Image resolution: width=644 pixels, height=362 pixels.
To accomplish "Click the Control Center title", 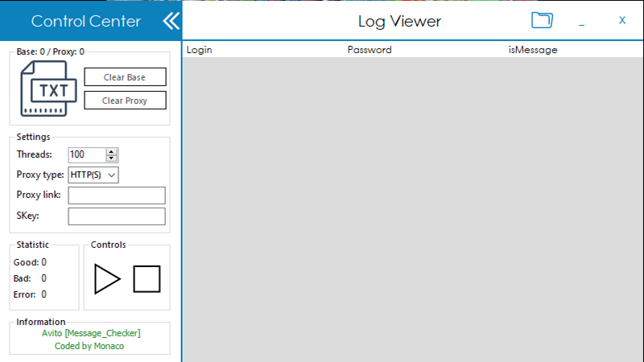I will 86,21.
